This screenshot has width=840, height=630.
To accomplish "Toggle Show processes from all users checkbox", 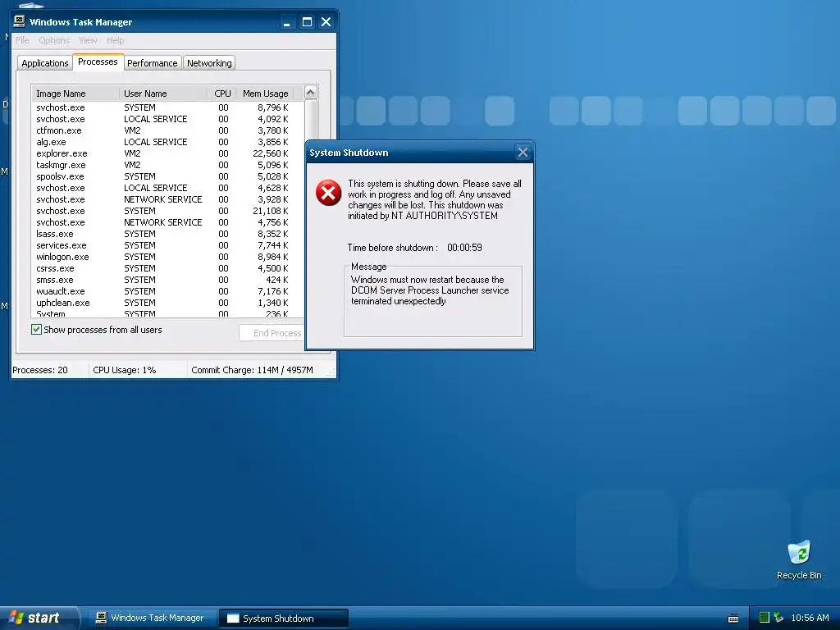I will click(x=36, y=330).
